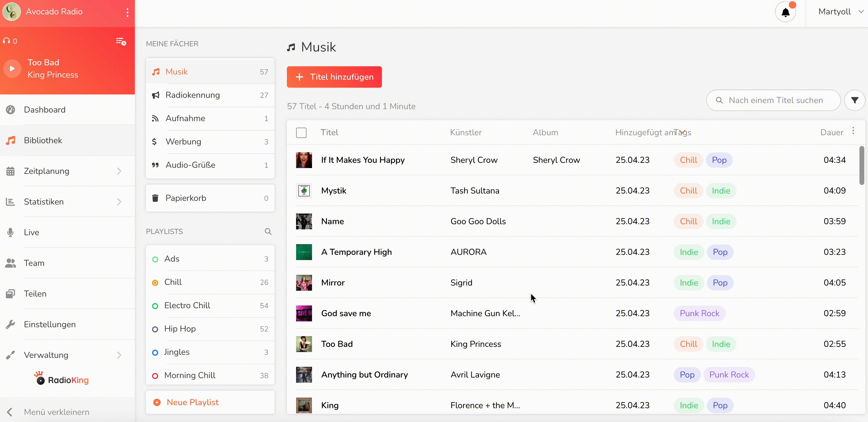The width and height of the screenshot is (868, 422).
Task: Open the notifications bell
Action: pos(786,13)
